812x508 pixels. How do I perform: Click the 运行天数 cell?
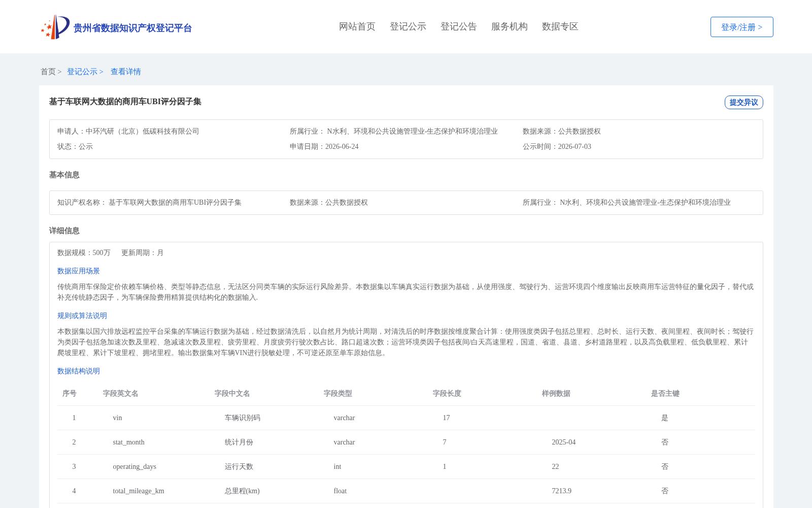click(239, 466)
